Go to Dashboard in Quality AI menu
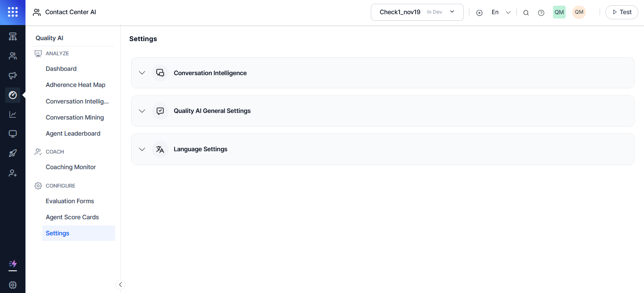The width and height of the screenshot is (644, 293). [x=61, y=69]
